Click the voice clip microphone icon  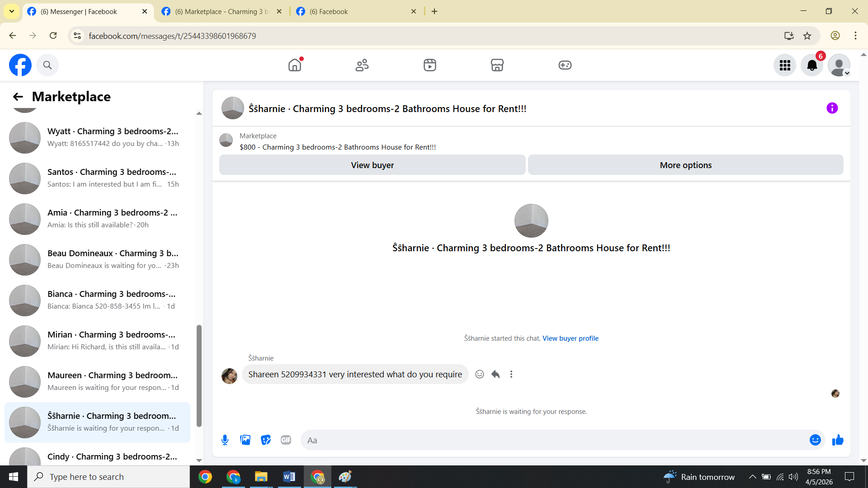(225, 440)
